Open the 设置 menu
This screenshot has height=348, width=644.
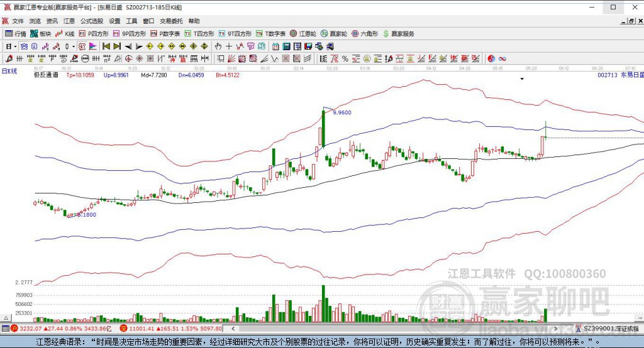[114, 21]
